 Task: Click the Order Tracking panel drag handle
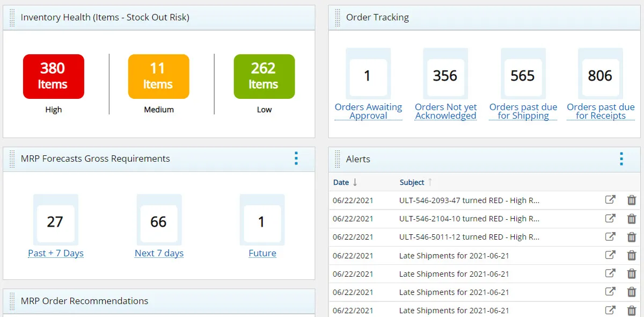pyautogui.click(x=338, y=17)
